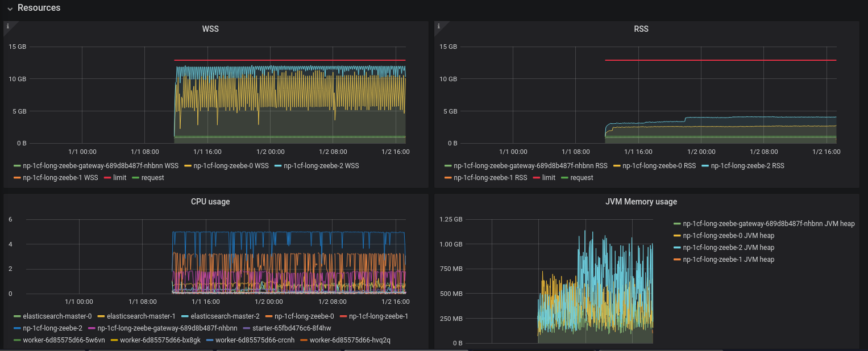
Task: Select starter-65fbd476c6-8f4hw in CPU legend
Action: 292,328
